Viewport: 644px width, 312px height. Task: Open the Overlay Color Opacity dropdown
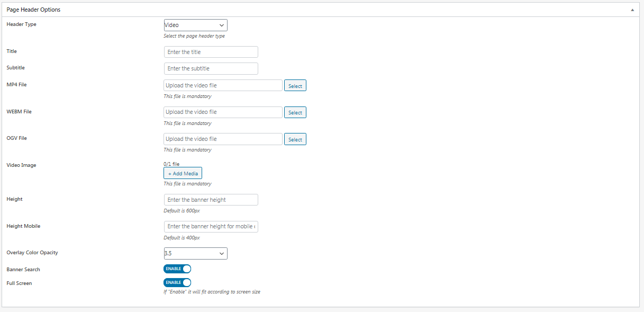[x=195, y=253]
